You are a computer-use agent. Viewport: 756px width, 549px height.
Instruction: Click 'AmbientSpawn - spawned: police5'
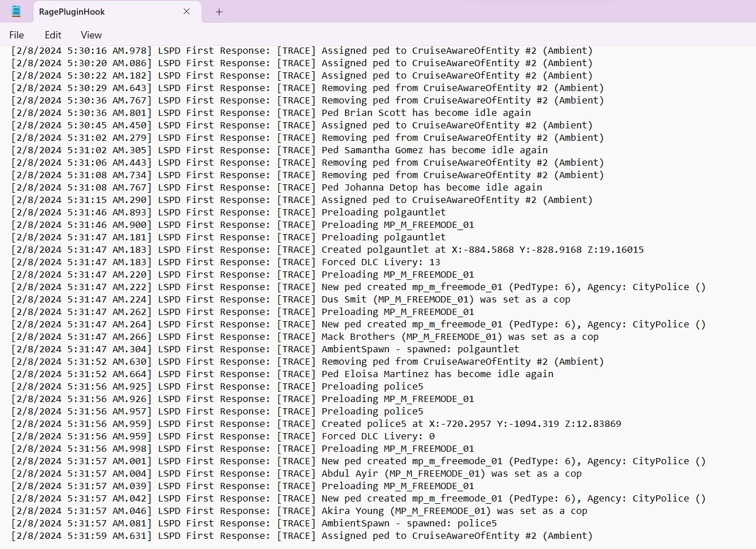pos(409,523)
